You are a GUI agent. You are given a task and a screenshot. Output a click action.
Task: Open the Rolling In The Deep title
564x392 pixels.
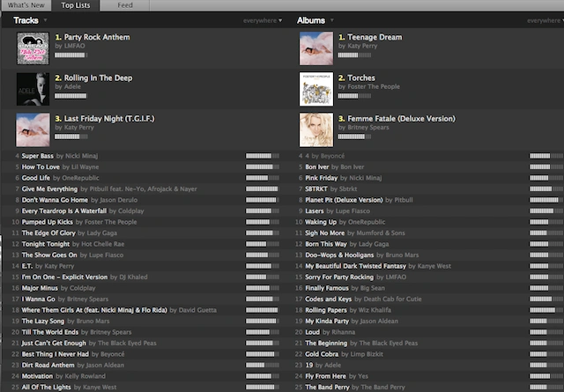click(98, 78)
